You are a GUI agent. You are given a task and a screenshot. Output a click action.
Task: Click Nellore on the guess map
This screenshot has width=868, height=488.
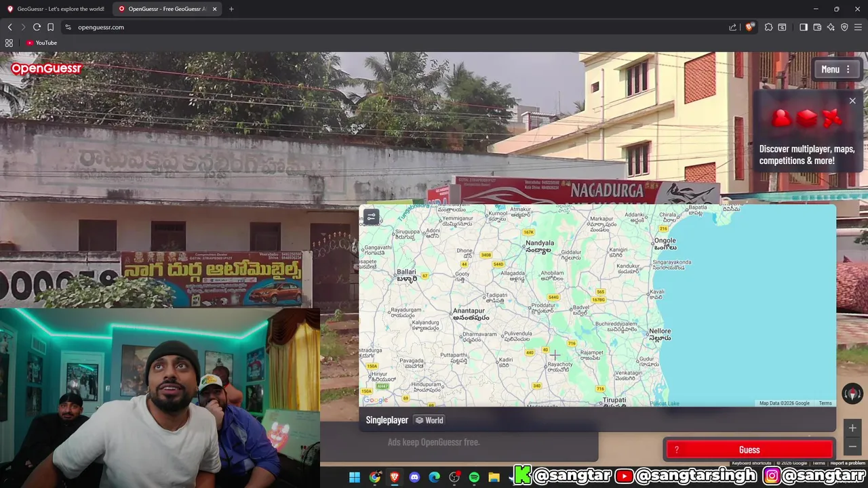point(660,333)
